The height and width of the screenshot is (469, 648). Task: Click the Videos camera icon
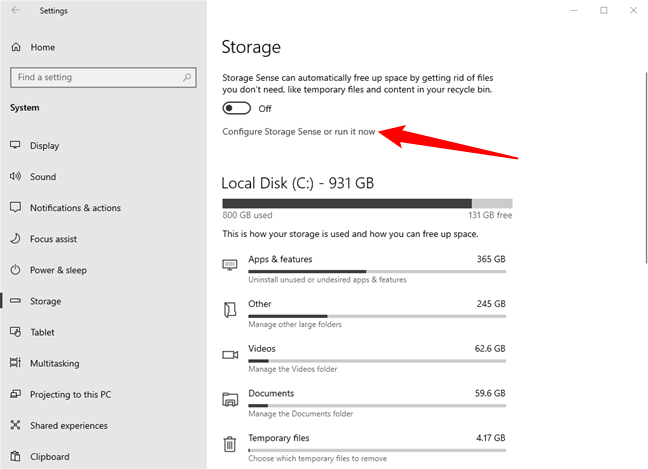tap(230, 354)
